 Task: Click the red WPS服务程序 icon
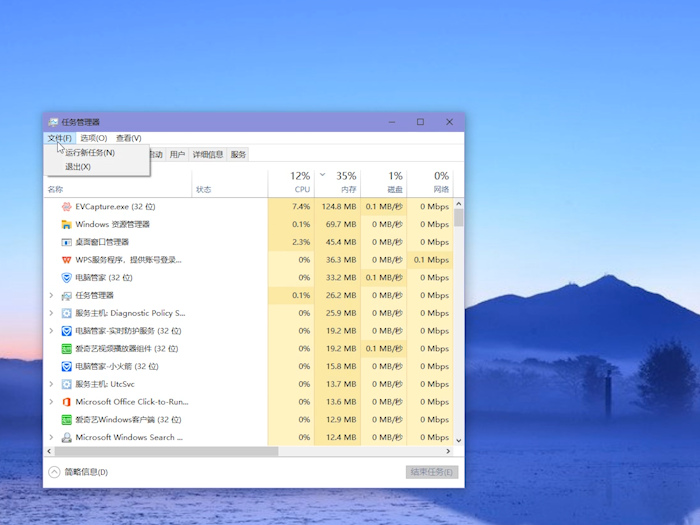pos(66,260)
